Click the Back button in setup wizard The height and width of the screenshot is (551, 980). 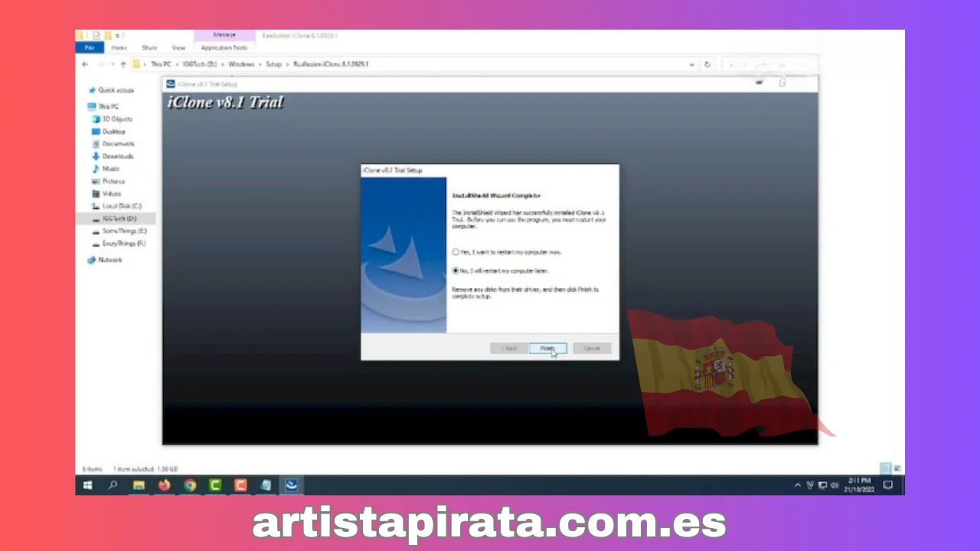[x=509, y=348]
